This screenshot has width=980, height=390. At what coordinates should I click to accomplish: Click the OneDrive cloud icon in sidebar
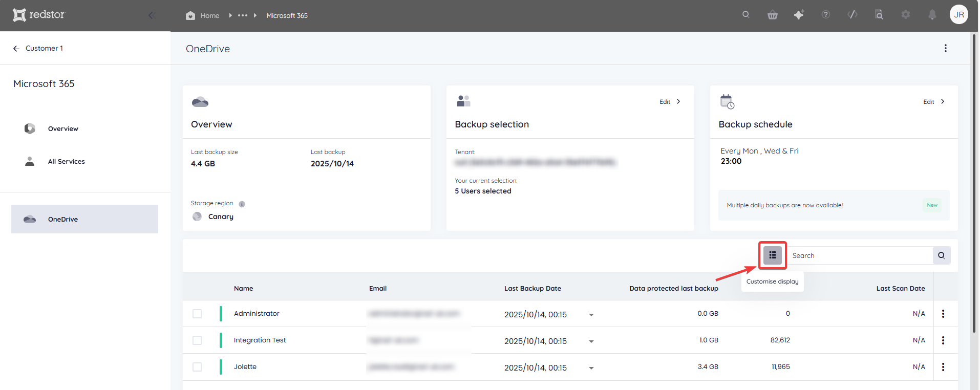pyautogui.click(x=30, y=219)
